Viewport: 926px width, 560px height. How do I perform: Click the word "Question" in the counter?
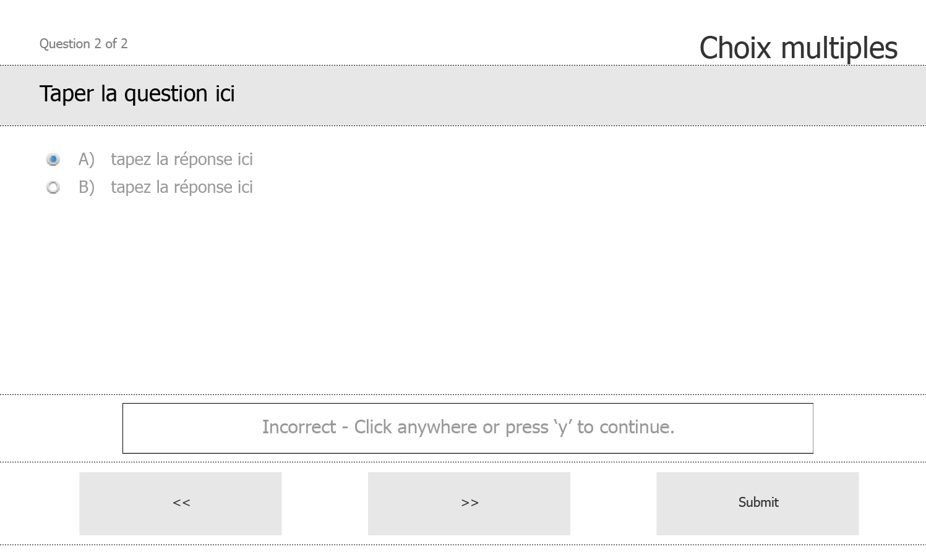65,44
